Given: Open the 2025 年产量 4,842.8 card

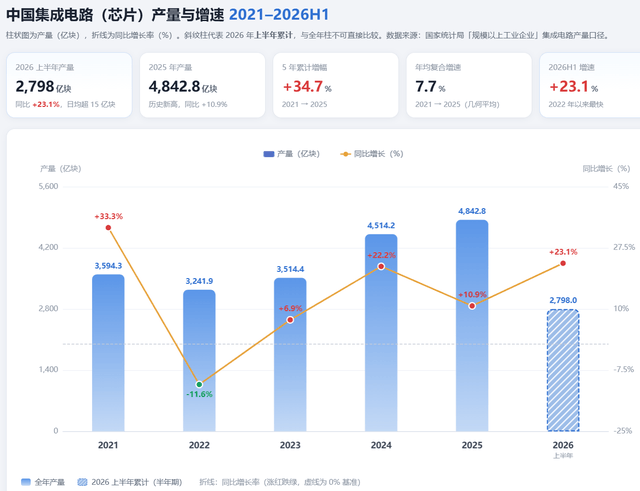Looking at the screenshot, I should pyautogui.click(x=202, y=85).
